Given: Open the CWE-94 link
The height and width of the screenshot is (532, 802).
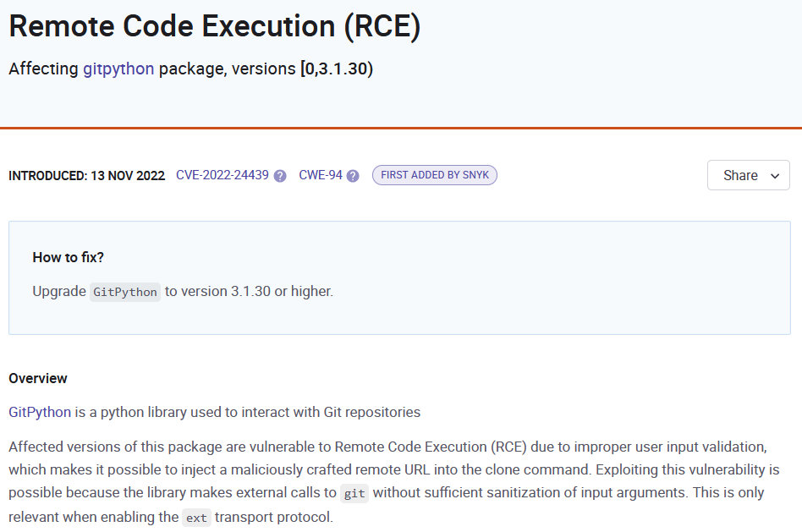Looking at the screenshot, I should 320,175.
